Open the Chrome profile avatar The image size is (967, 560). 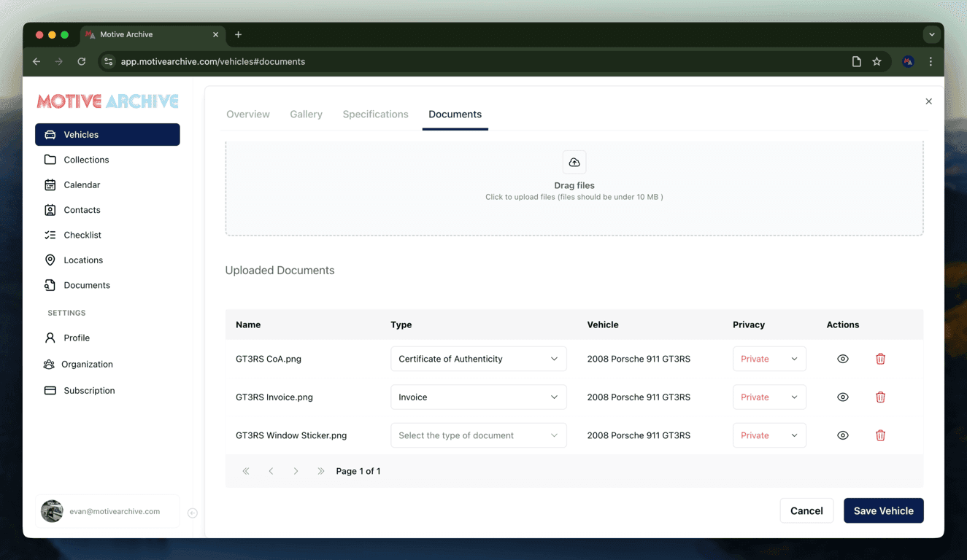[x=908, y=62]
